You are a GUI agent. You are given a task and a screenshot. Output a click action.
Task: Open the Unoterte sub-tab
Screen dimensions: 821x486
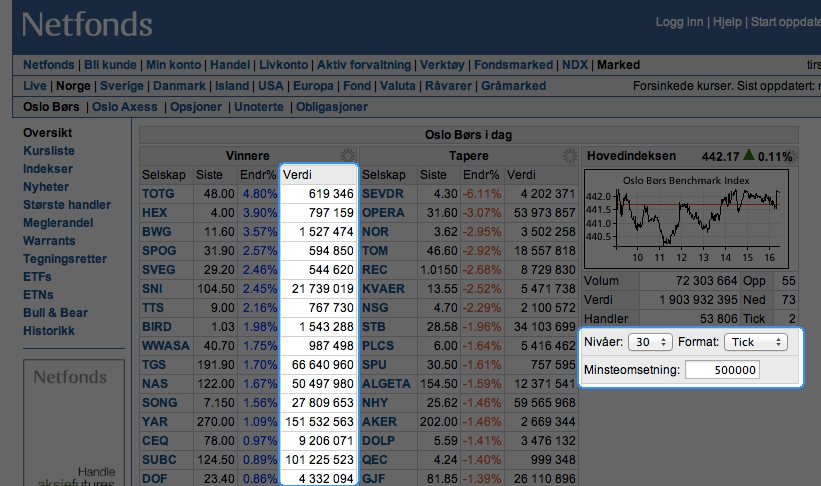tap(259, 107)
